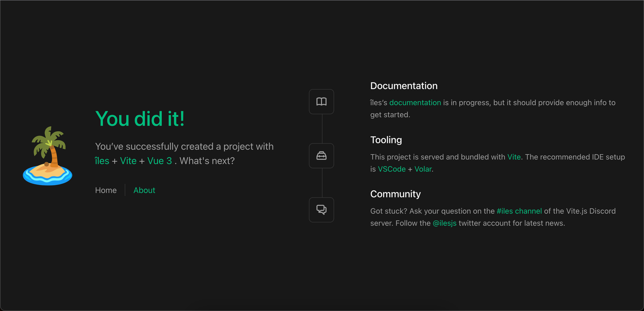Screen dimensions: 644x311
Task: Open the Vite link next to îles
Action: click(128, 161)
